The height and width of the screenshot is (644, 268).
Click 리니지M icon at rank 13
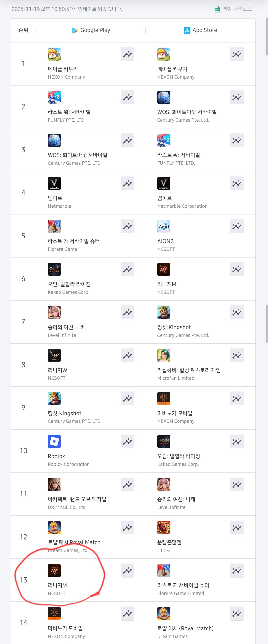click(x=54, y=570)
